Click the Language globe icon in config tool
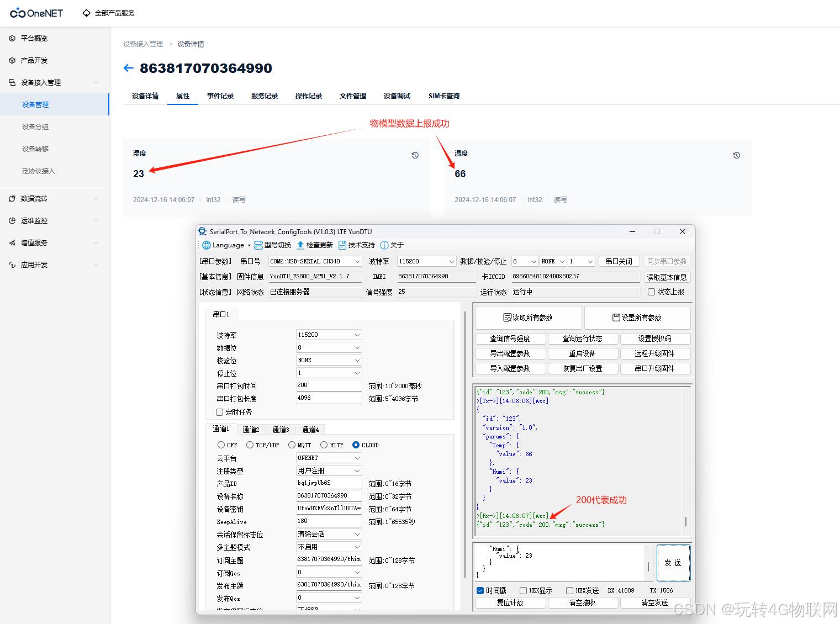This screenshot has height=624, width=840. click(207, 245)
